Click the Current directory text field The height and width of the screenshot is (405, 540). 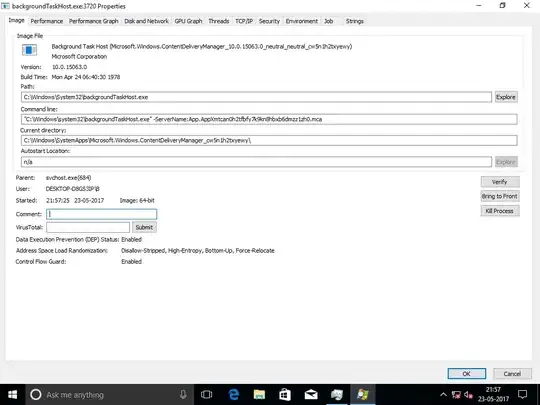(x=269, y=141)
